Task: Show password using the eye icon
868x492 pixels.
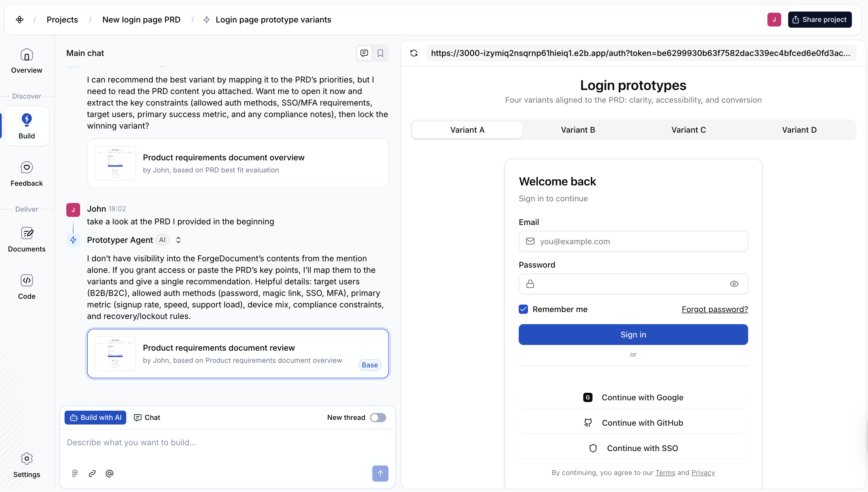Action: [x=734, y=284]
